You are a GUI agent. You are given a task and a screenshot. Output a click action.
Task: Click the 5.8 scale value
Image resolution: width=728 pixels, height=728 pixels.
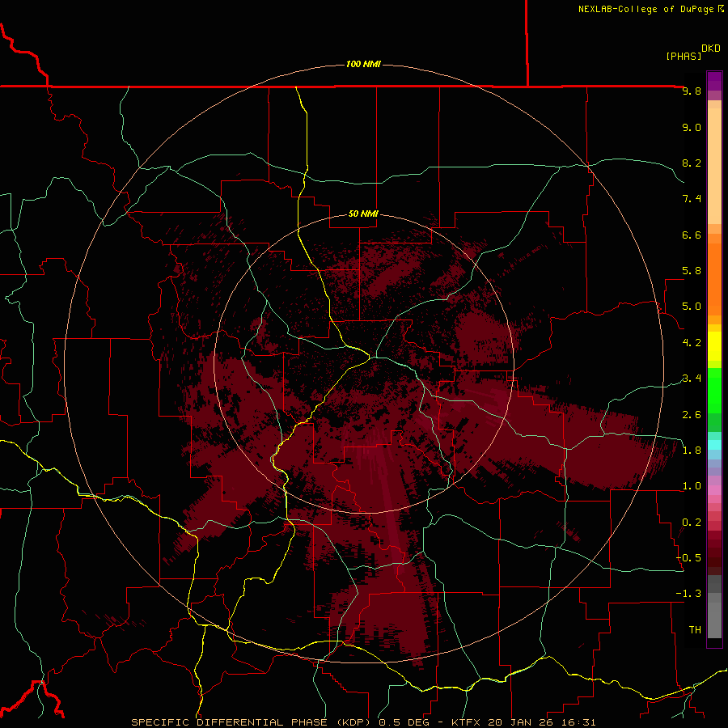click(x=692, y=271)
